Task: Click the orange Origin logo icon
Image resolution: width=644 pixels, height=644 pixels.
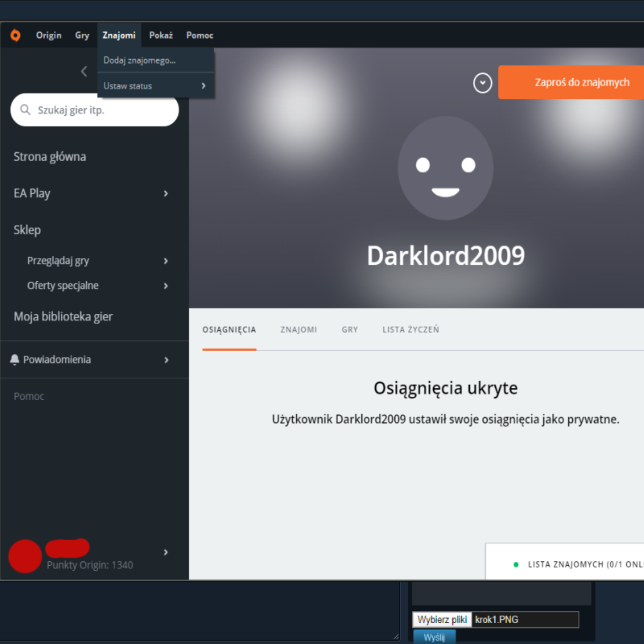Action: click(15, 35)
